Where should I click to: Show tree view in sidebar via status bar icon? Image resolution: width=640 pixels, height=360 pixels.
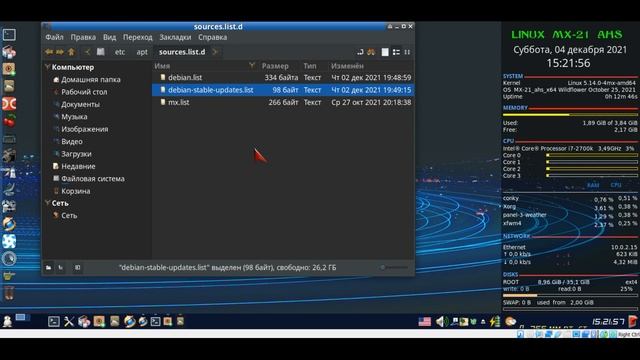(x=60, y=268)
